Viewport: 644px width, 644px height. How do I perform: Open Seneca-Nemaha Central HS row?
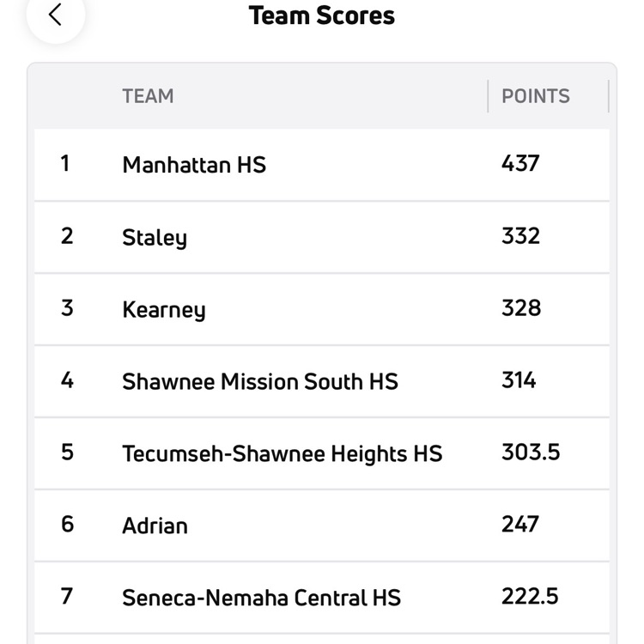261,597
